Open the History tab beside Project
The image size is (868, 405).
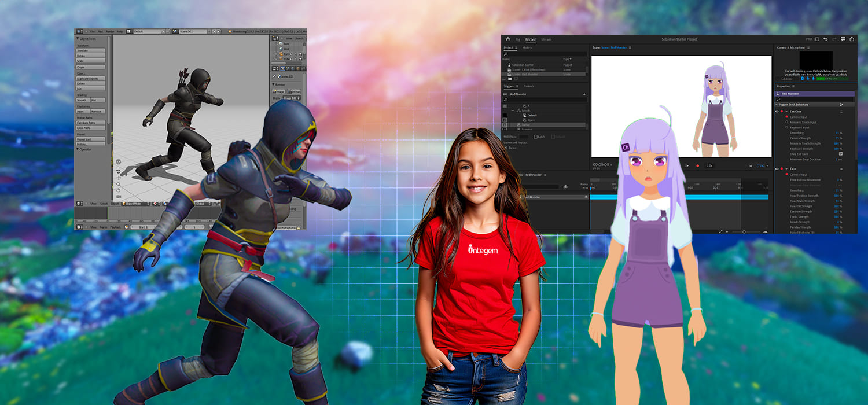[527, 47]
